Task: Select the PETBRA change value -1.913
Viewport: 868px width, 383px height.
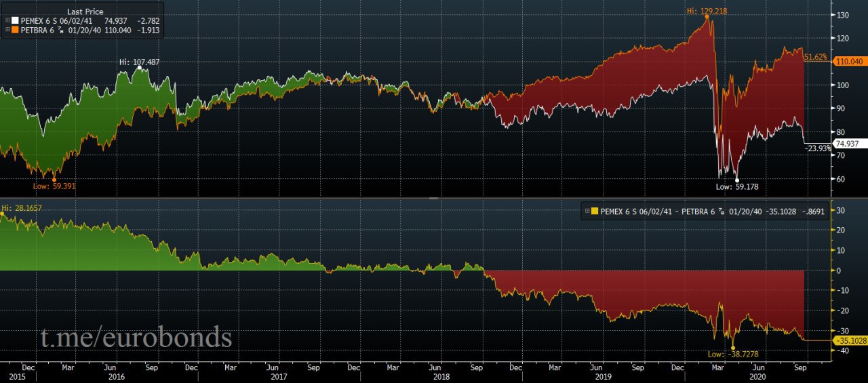Action: 148,31
